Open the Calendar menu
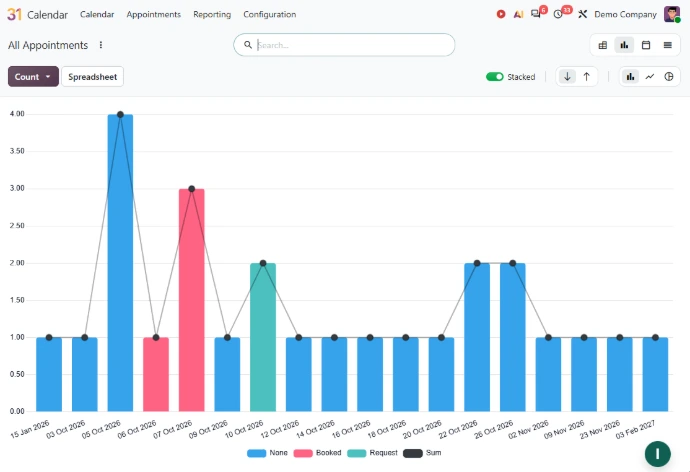690x472 pixels. click(x=97, y=15)
